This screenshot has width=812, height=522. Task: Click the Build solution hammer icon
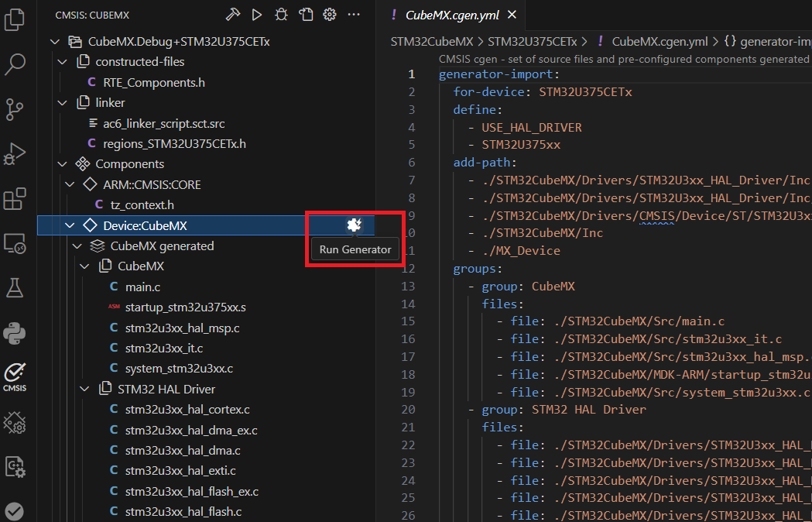[x=231, y=14]
